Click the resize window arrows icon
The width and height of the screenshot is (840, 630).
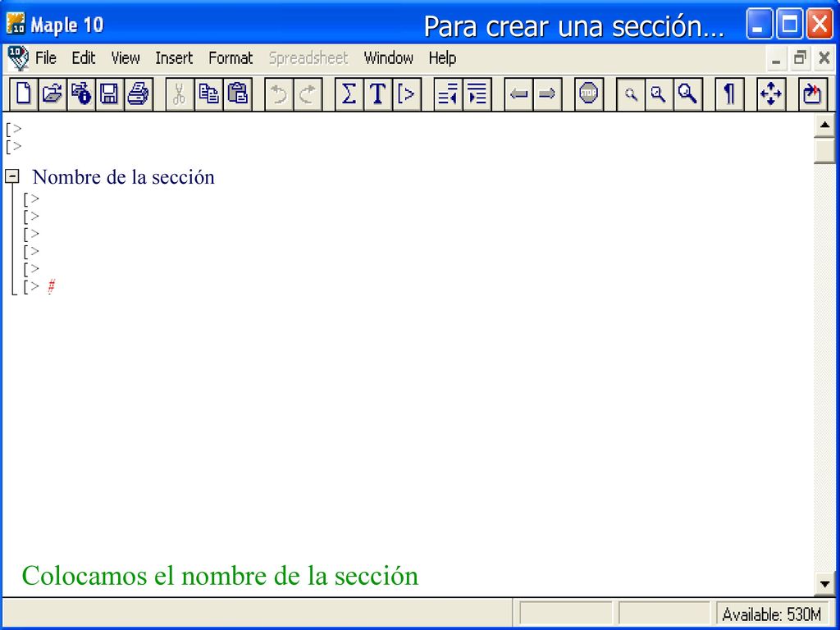pyautogui.click(x=771, y=94)
